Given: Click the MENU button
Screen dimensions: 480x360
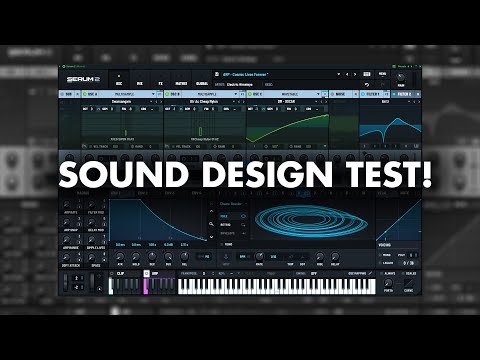Looking at the screenshot, I should pyautogui.click(x=382, y=74).
